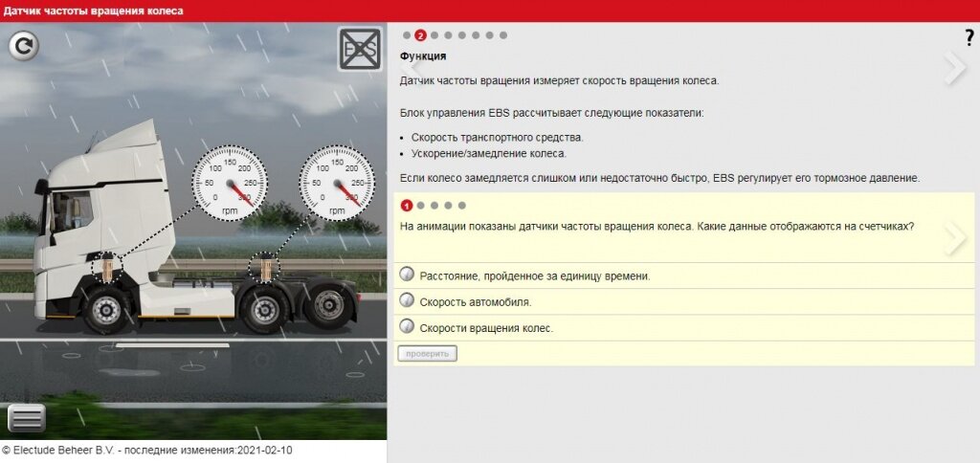Click the title Датчик частоты вращения колеса
The height and width of the screenshot is (463, 980).
93,11
